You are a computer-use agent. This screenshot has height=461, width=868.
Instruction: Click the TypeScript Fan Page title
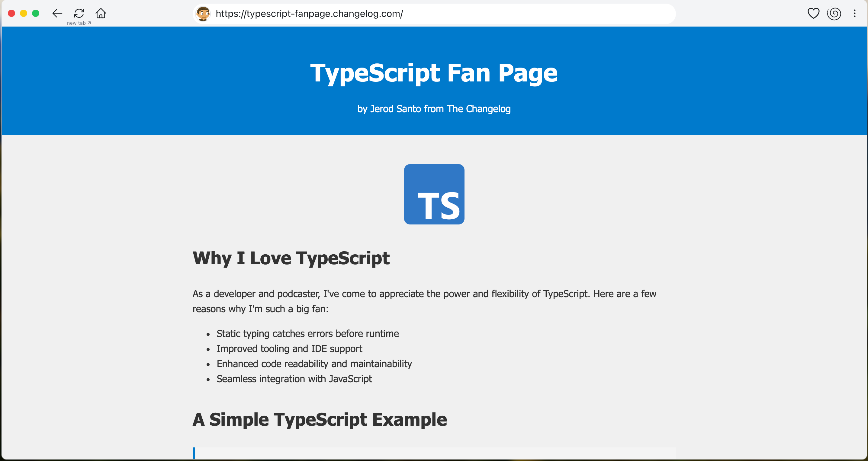point(434,73)
